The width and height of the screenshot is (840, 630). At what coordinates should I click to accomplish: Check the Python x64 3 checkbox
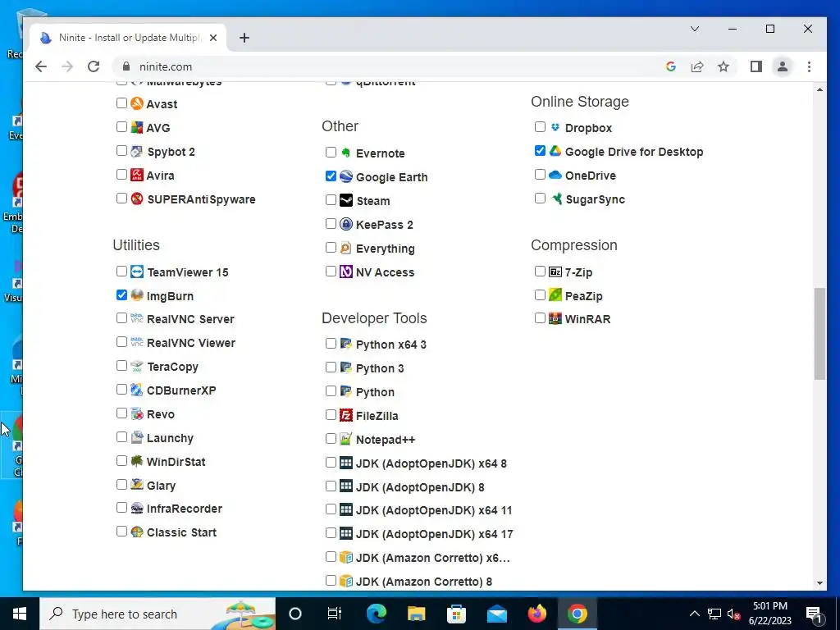pyautogui.click(x=331, y=344)
